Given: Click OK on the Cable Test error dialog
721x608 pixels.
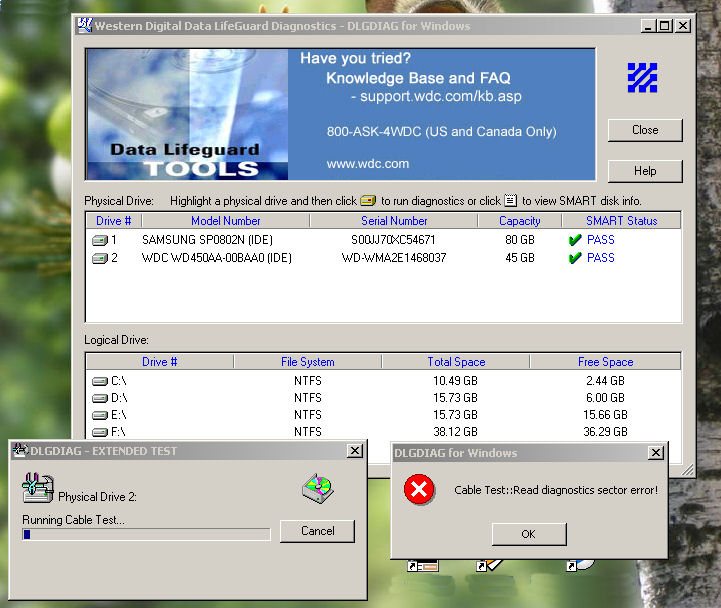Looking at the screenshot, I should [x=529, y=534].
